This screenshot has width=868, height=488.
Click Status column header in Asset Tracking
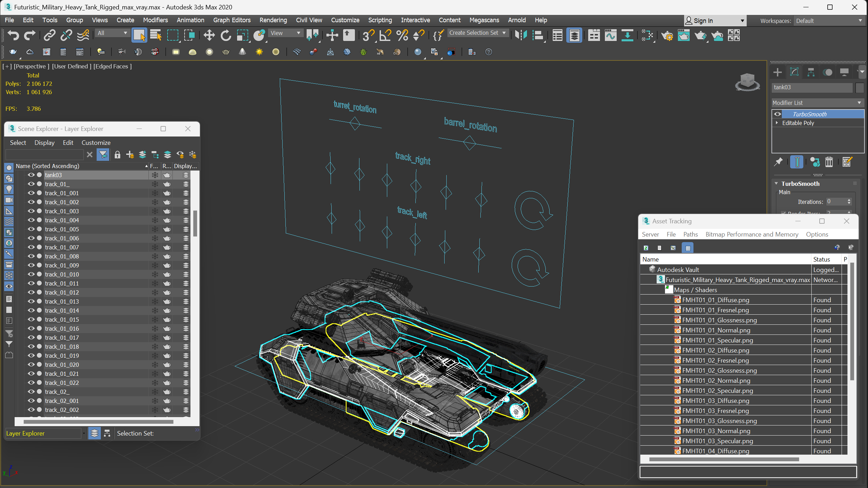826,259
